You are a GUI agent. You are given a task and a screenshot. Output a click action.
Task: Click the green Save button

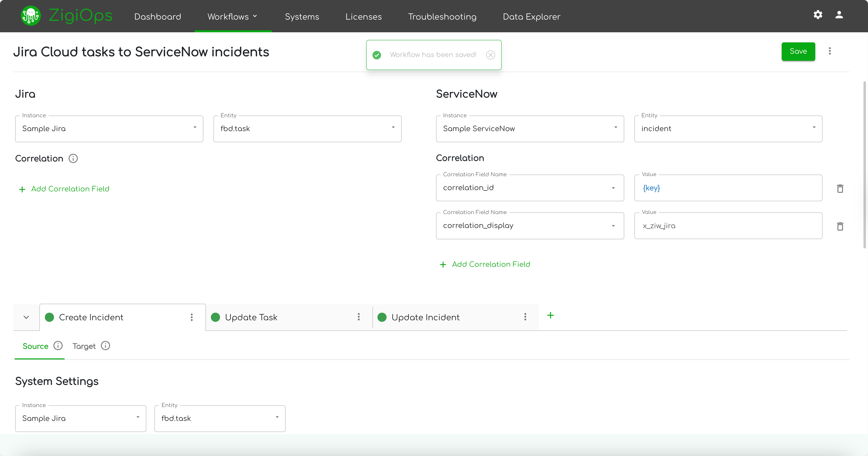tap(798, 51)
